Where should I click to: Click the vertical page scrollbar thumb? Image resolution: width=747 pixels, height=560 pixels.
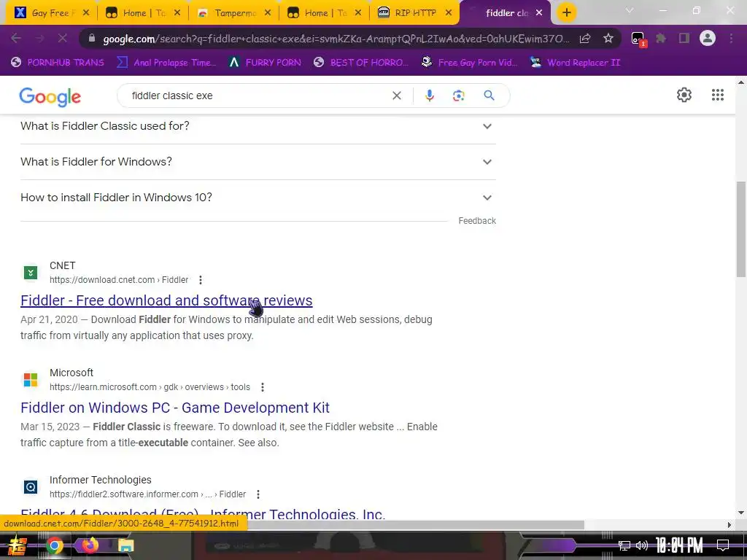coord(741,229)
